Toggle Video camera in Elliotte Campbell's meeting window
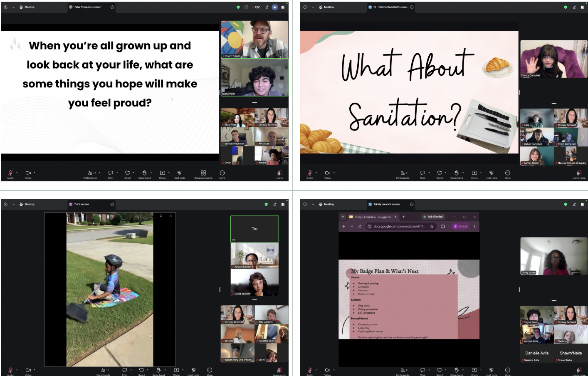This screenshot has width=588, height=376. [327, 174]
